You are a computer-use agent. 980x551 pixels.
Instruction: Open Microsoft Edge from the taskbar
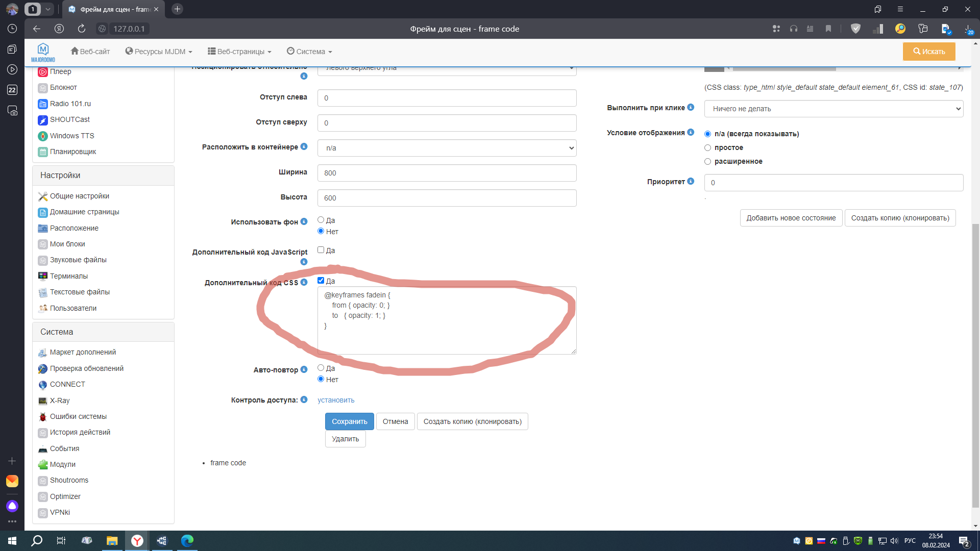pos(187,541)
